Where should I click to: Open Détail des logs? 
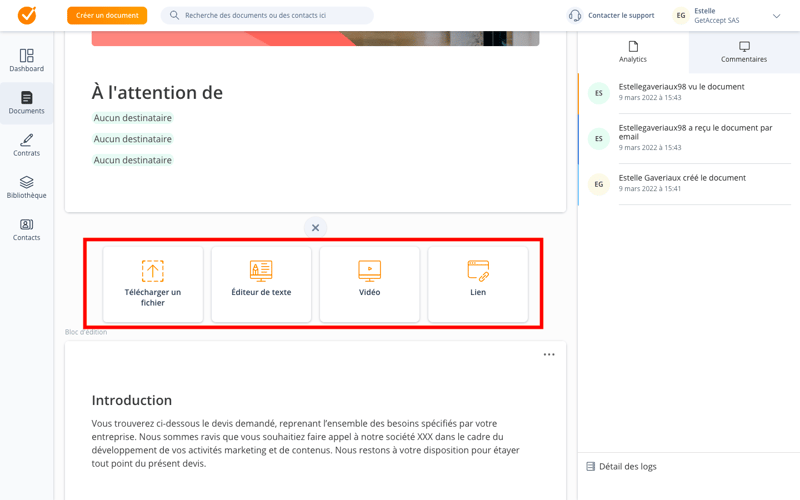[x=621, y=466]
